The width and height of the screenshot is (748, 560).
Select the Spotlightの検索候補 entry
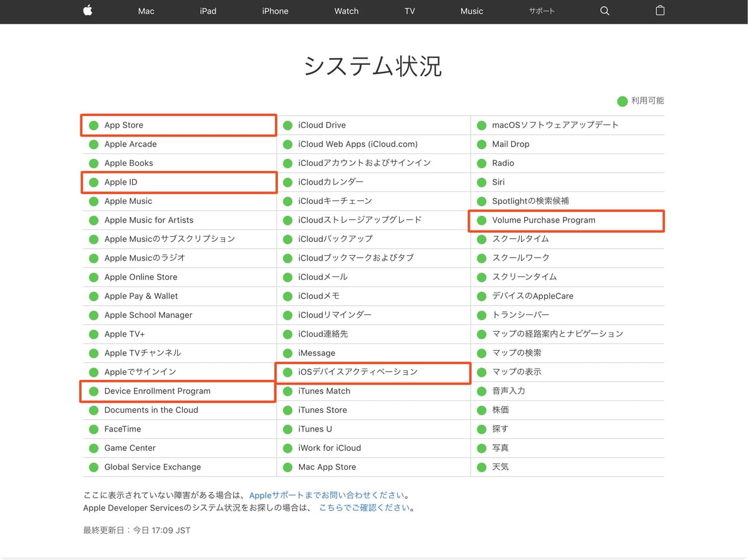click(x=530, y=201)
